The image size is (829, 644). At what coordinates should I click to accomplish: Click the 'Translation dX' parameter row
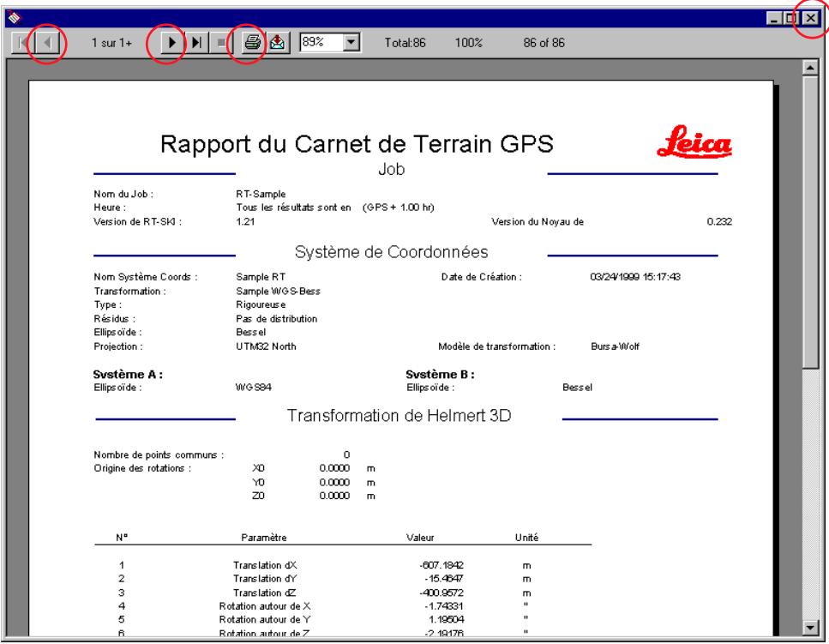point(343,565)
